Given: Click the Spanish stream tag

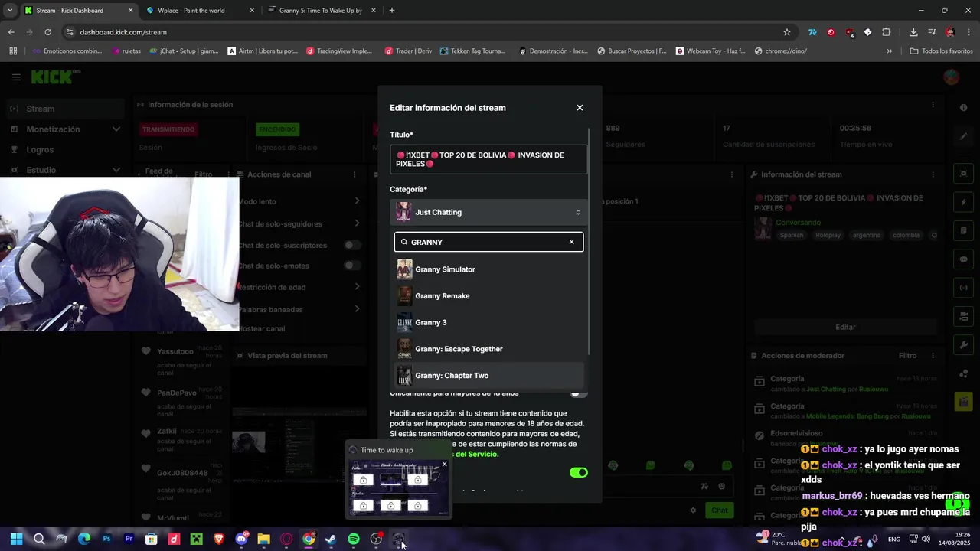Looking at the screenshot, I should click(792, 235).
